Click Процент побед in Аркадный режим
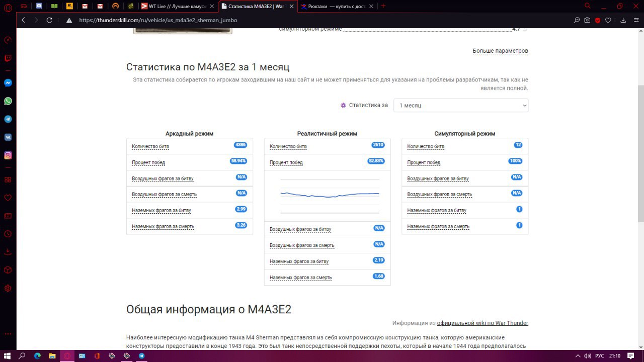The height and width of the screenshot is (362, 644). tap(148, 162)
